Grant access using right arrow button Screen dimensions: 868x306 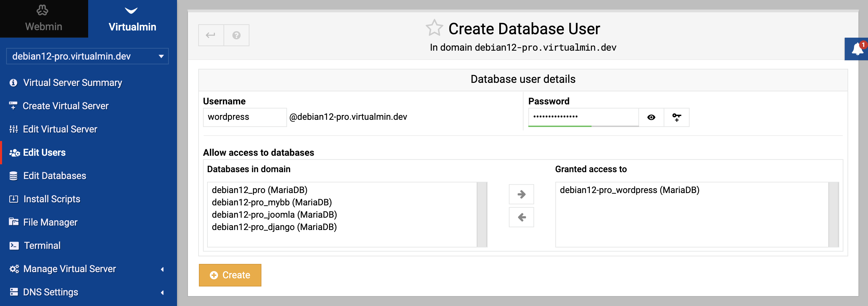point(521,194)
